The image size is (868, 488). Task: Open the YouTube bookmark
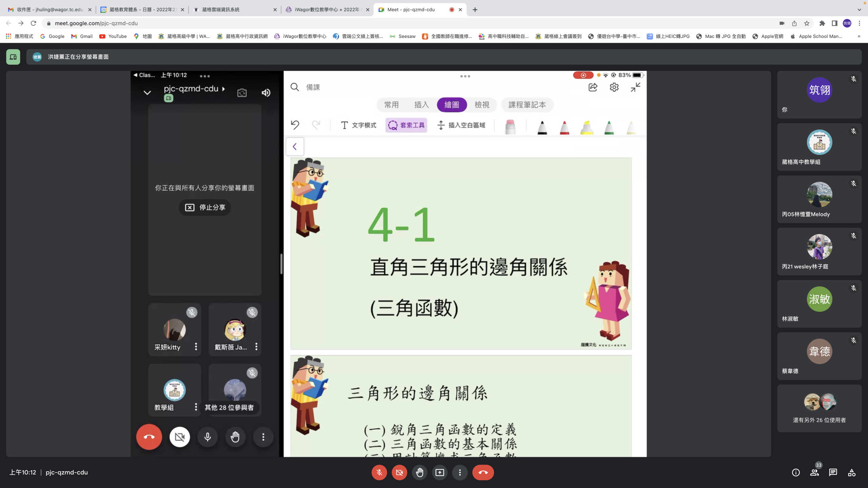pyautogui.click(x=113, y=36)
